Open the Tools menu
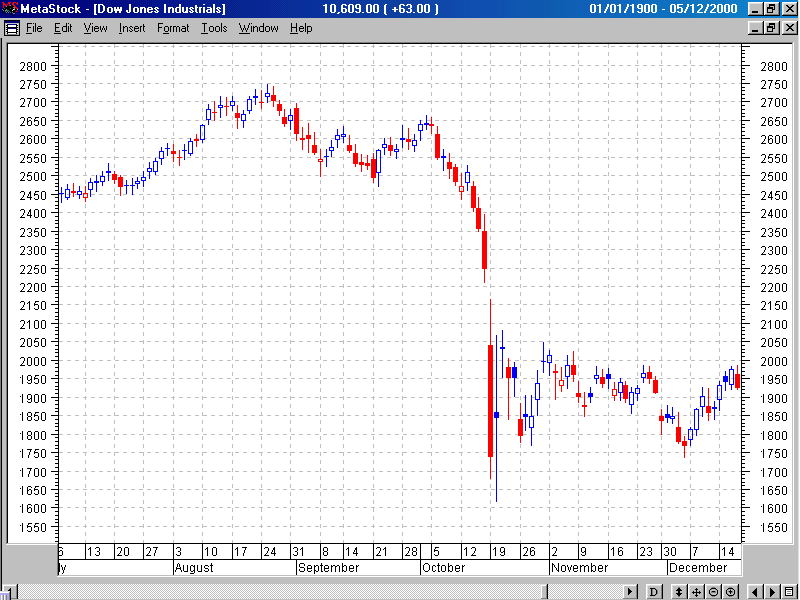800x600 pixels. click(x=213, y=28)
